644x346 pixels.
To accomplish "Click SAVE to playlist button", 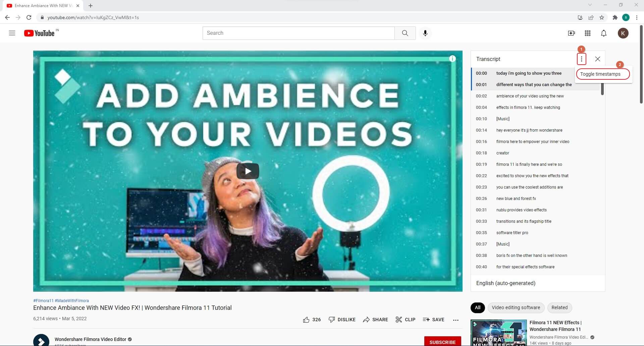I will pyautogui.click(x=434, y=320).
